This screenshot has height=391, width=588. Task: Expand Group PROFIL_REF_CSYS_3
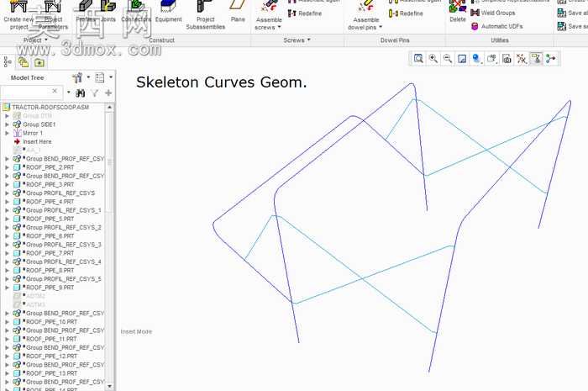coord(7,245)
